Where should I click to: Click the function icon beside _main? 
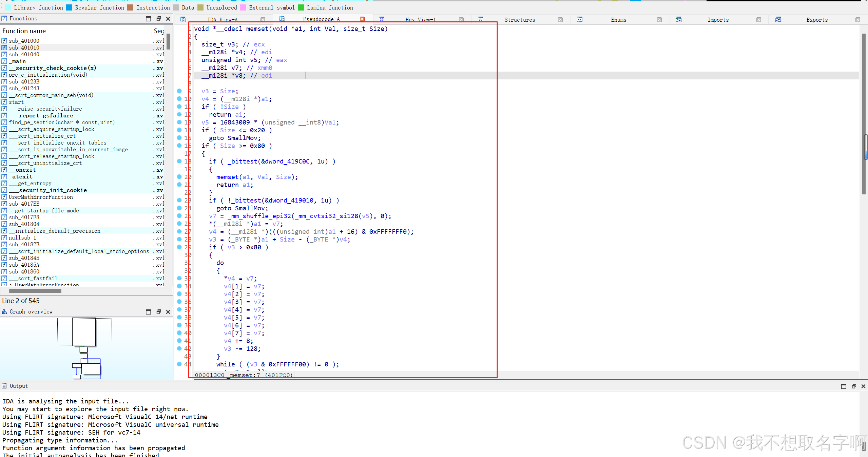[x=4, y=61]
